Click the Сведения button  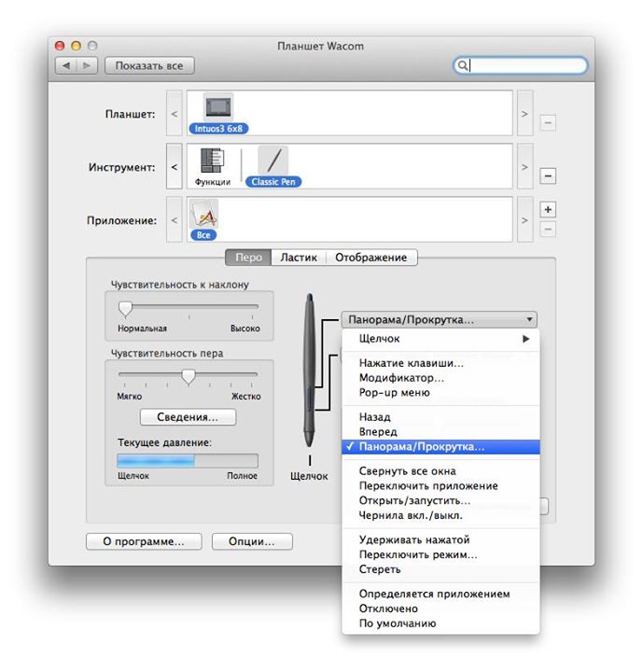coord(188,417)
